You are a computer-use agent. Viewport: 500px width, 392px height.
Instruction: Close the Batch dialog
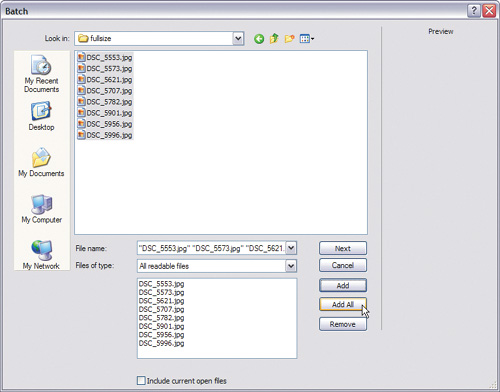point(489,11)
